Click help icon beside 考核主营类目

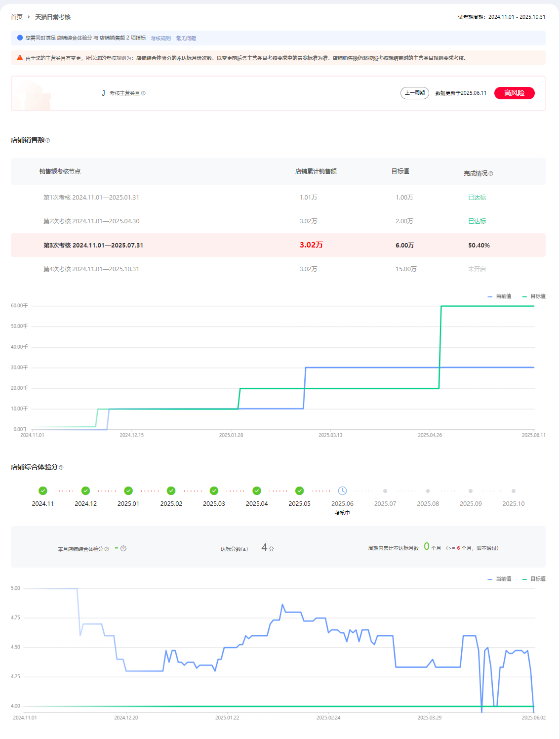(143, 93)
